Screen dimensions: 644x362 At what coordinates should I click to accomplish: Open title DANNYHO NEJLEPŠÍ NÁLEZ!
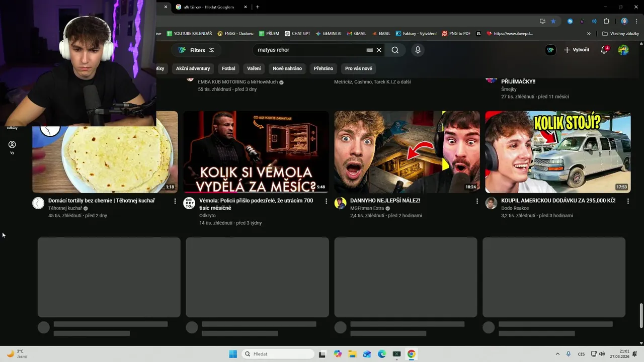tap(385, 201)
